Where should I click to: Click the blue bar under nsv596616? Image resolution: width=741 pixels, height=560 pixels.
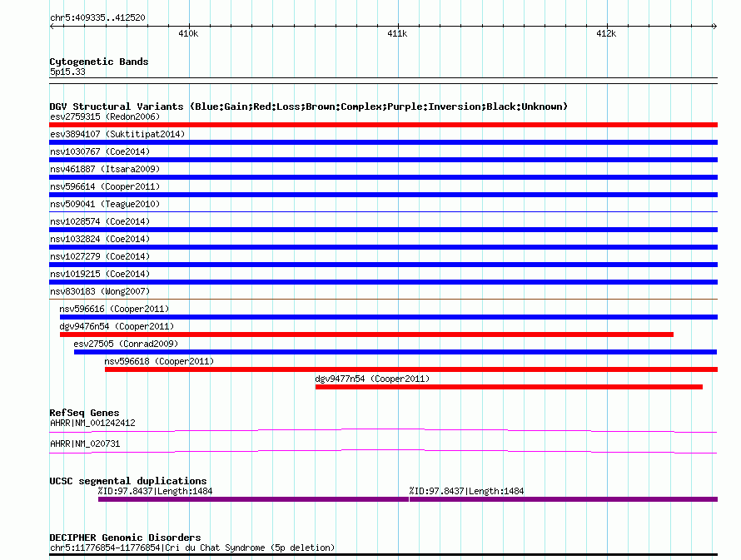tap(389, 317)
